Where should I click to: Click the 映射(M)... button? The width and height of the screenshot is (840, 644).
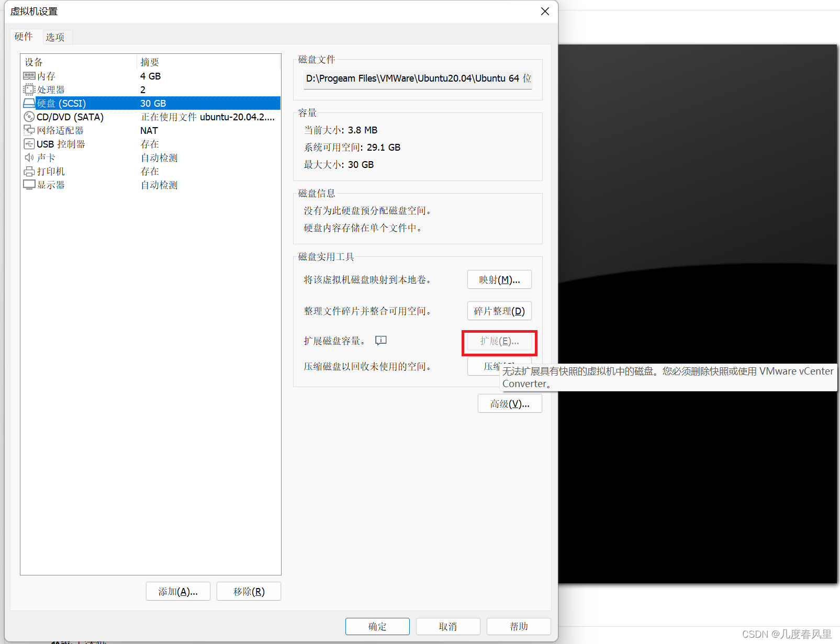click(499, 280)
